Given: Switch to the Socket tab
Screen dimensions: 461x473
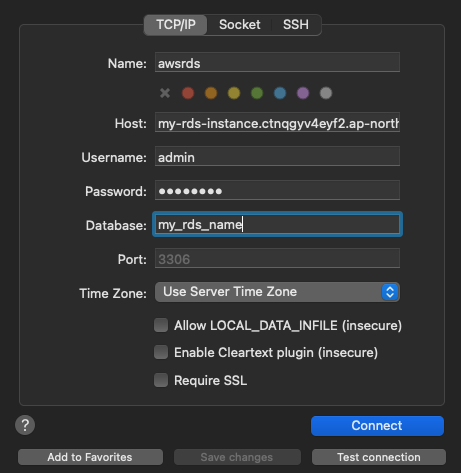Looking at the screenshot, I should pos(240,25).
